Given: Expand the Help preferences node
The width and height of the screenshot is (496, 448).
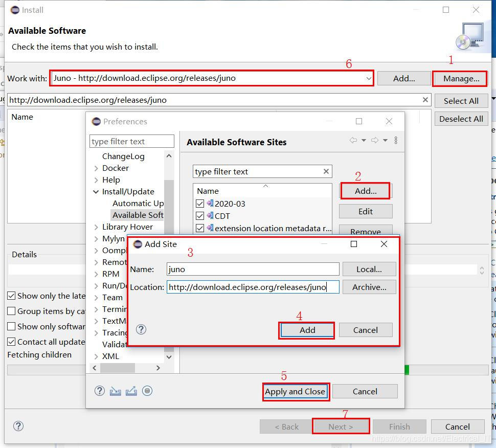Looking at the screenshot, I should (x=96, y=180).
